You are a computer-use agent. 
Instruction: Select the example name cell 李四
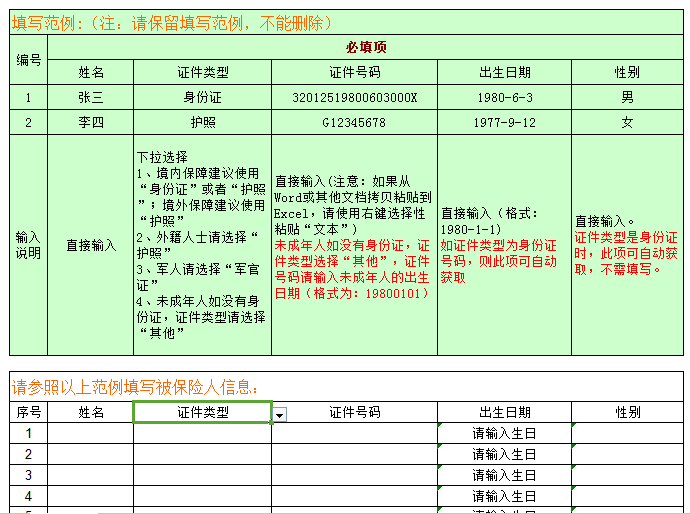[91, 123]
